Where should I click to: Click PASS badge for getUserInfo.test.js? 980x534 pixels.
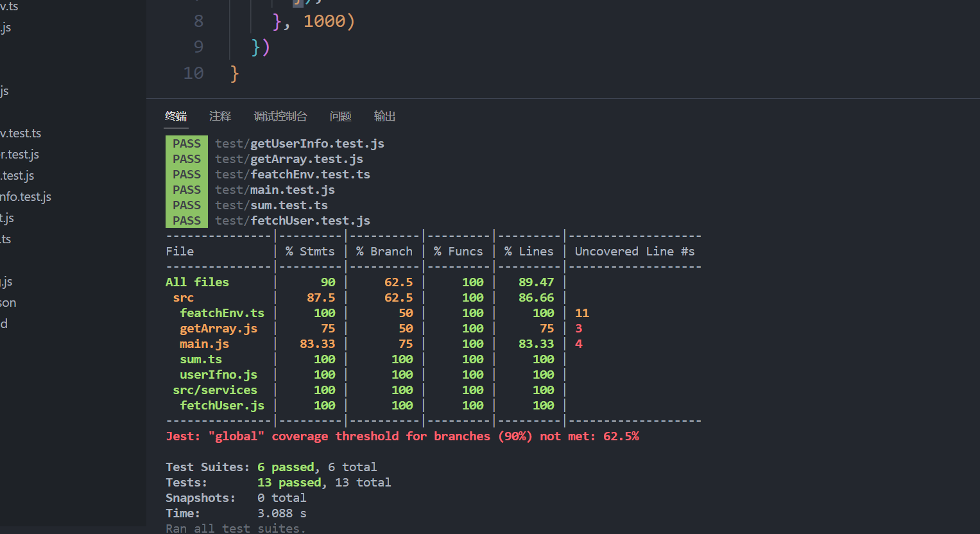(x=187, y=144)
